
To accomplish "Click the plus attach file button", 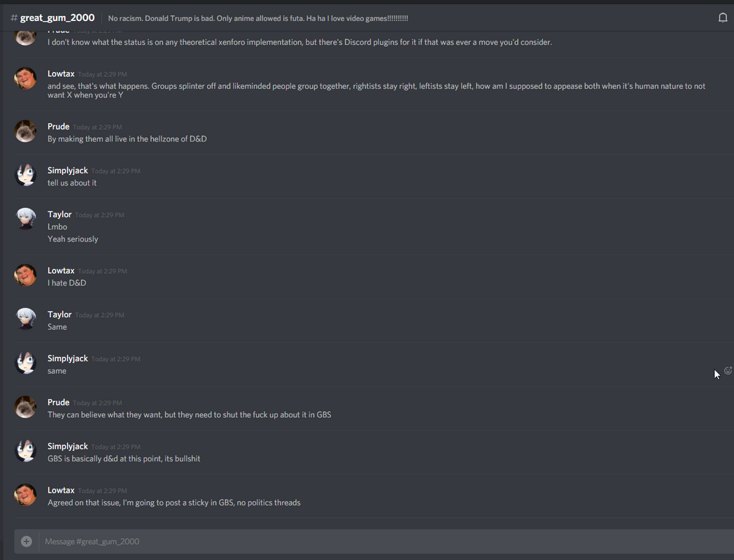I will [x=26, y=541].
